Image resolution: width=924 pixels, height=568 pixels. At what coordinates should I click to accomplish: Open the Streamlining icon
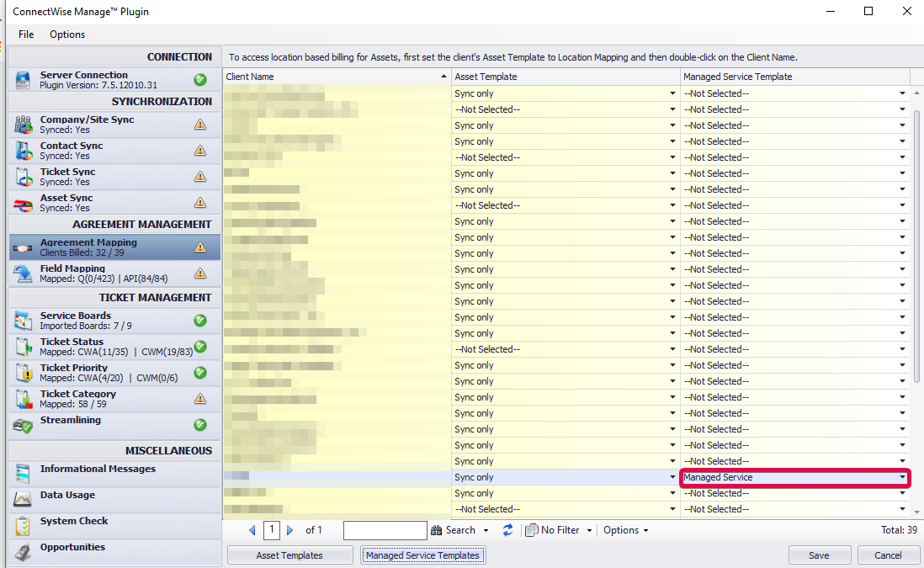click(x=23, y=426)
